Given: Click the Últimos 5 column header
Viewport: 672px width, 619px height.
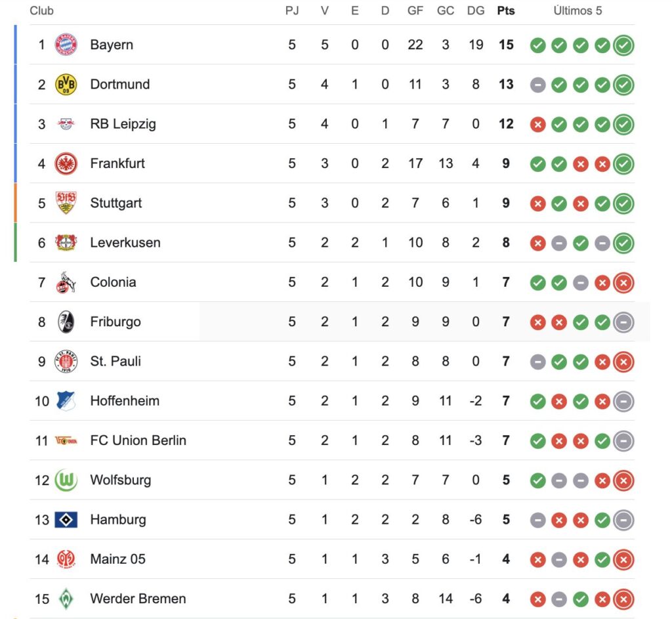Looking at the screenshot, I should coord(577,11).
